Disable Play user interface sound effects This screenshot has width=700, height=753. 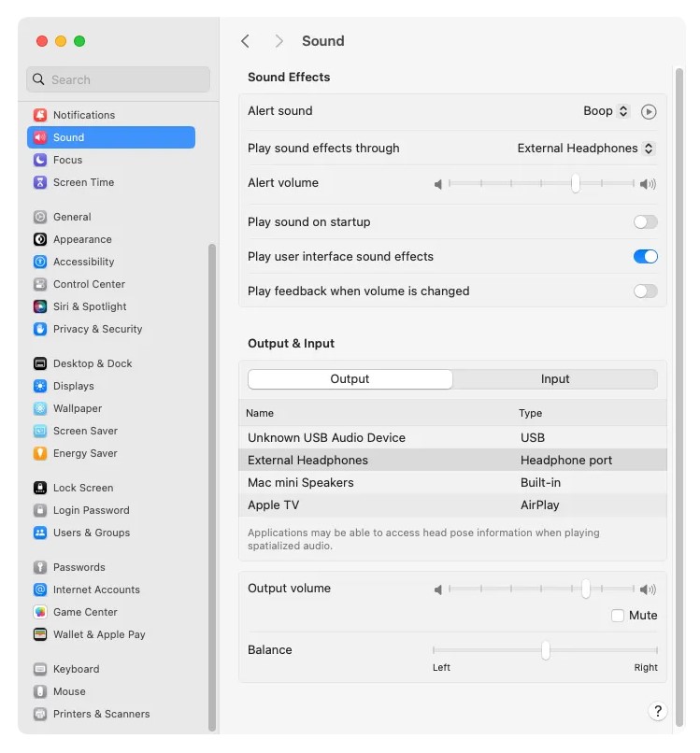pos(645,256)
